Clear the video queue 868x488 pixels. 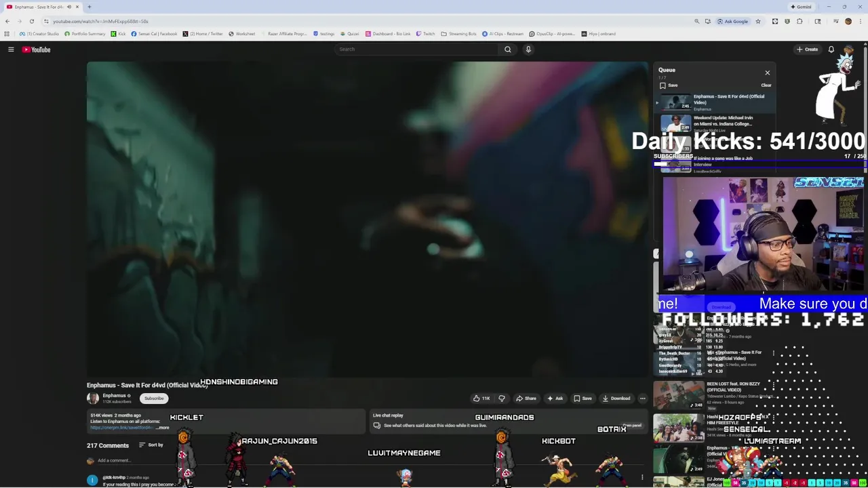click(x=766, y=85)
